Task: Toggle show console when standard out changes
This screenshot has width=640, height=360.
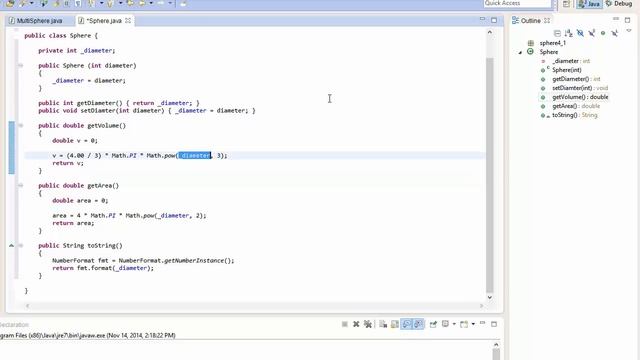Action: 407,324
